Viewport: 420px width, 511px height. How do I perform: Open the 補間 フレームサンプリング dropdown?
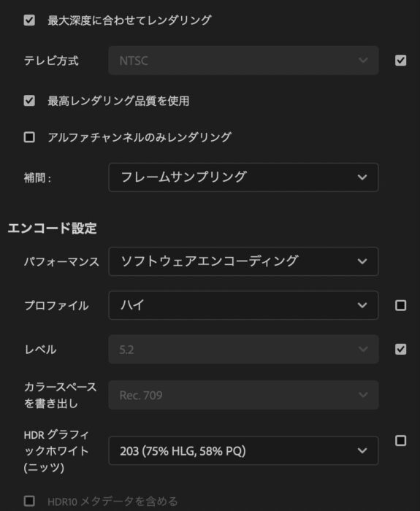243,177
